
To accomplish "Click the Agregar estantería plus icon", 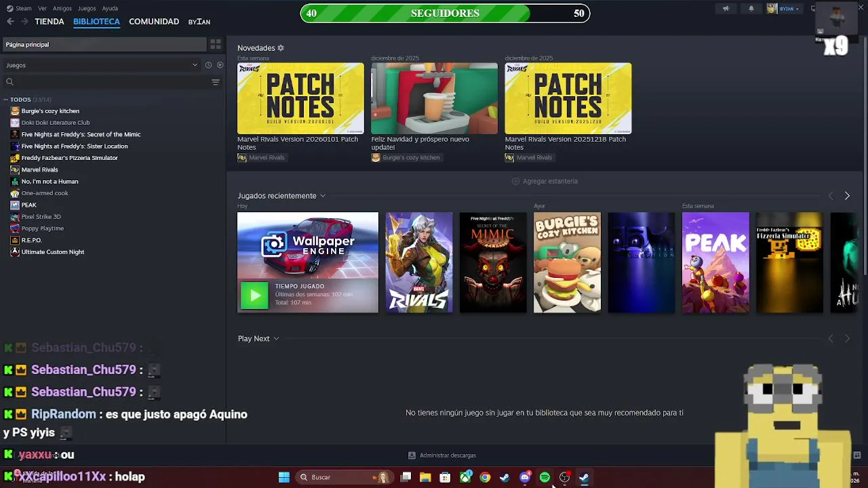I will (x=515, y=182).
